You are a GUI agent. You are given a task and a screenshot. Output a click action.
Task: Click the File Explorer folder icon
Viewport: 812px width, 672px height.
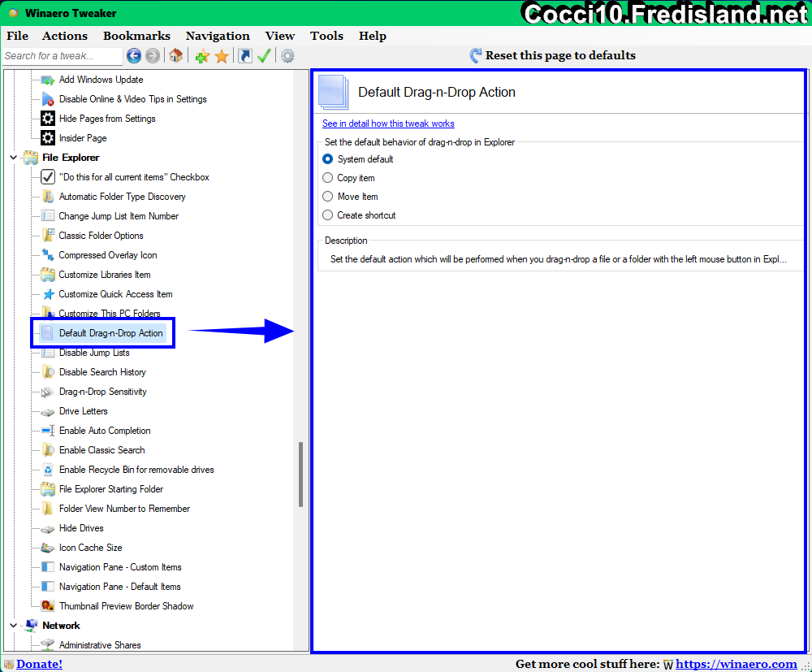[31, 158]
